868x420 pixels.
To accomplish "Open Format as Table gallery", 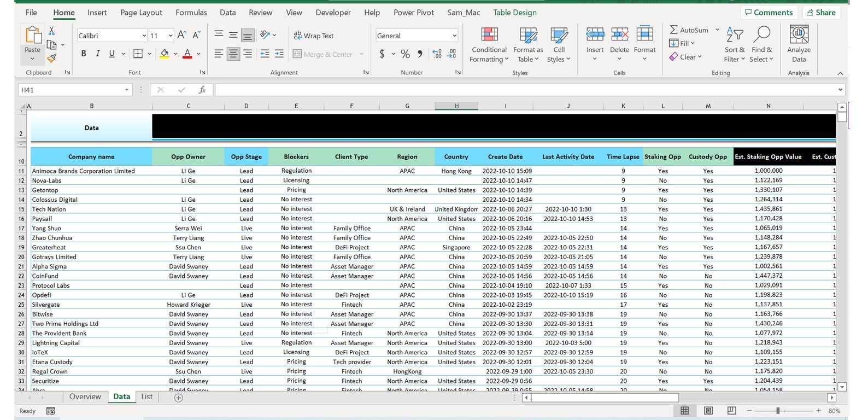I will (528, 45).
